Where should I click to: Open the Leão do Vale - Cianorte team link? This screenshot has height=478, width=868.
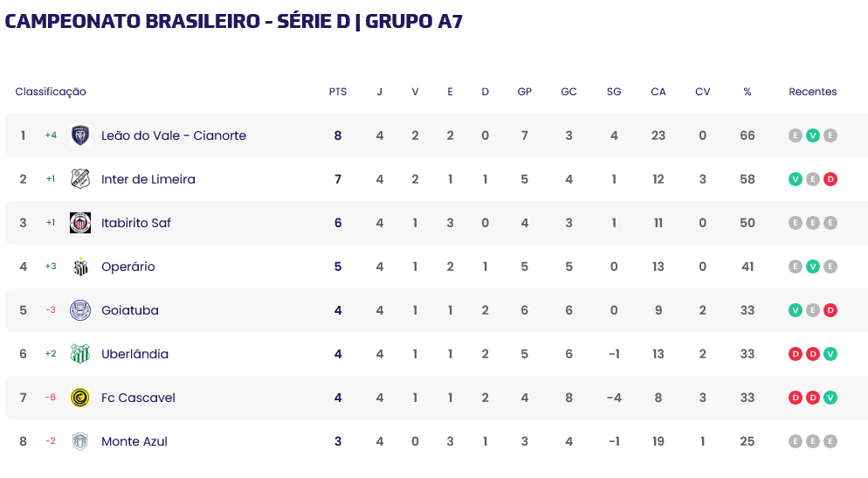tap(174, 135)
